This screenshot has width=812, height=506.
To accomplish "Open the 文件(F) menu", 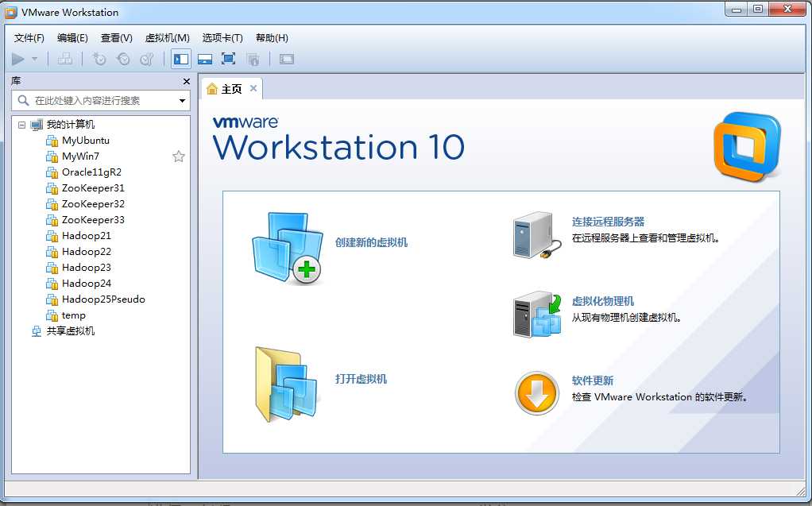I will (29, 38).
